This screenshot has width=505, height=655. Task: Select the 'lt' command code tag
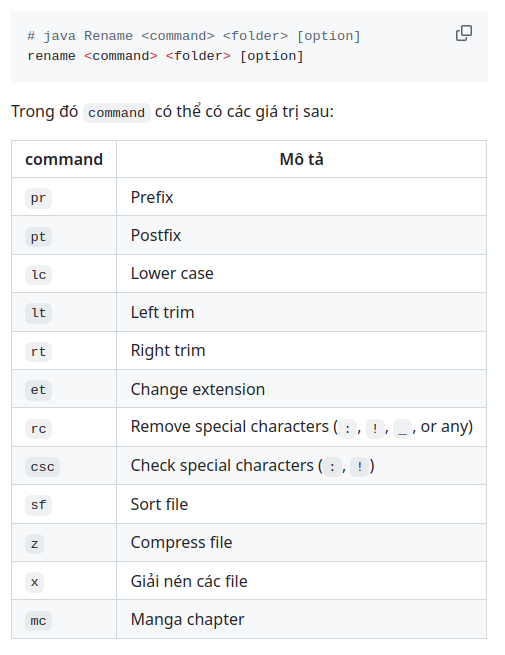coord(38,313)
